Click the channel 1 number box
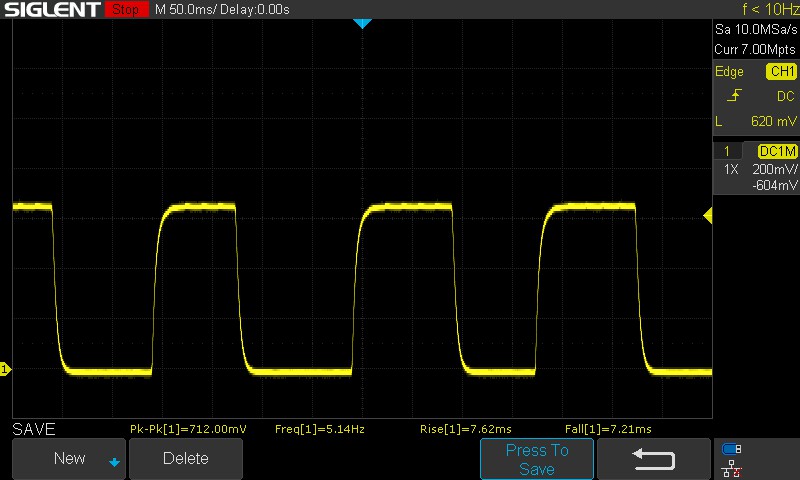Image resolution: width=800 pixels, height=480 pixels. (727, 151)
